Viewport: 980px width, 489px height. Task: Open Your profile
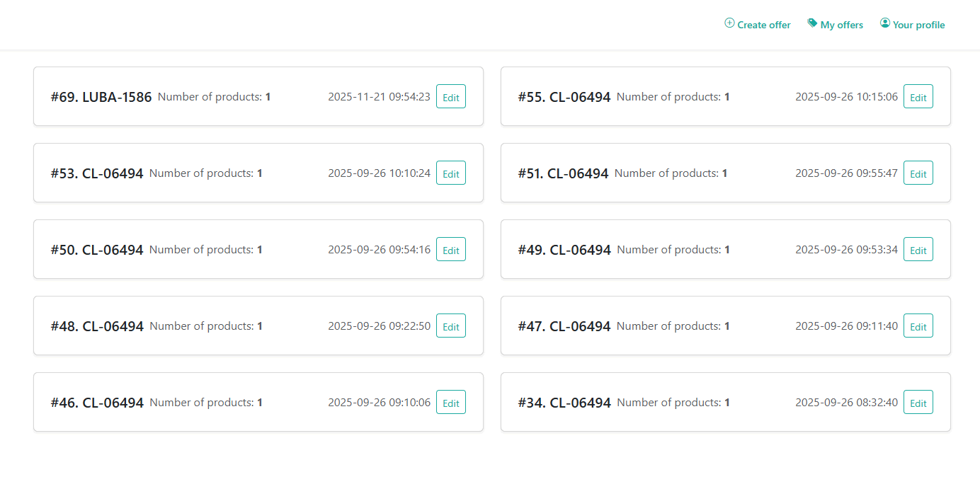point(918,24)
